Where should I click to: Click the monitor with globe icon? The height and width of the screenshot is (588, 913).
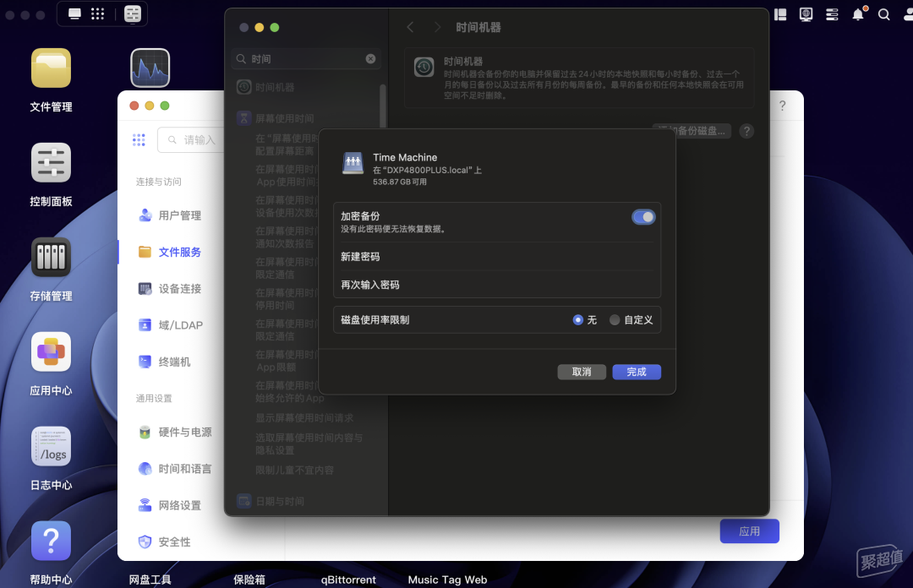pos(806,14)
